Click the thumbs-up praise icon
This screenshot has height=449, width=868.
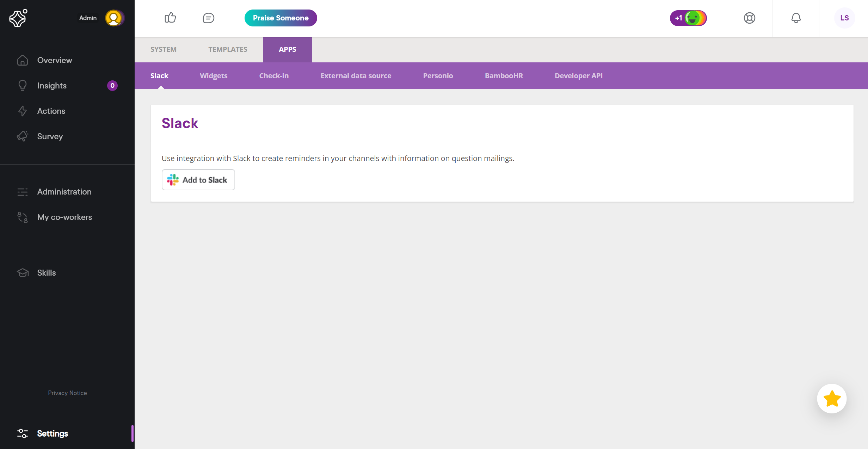point(170,18)
